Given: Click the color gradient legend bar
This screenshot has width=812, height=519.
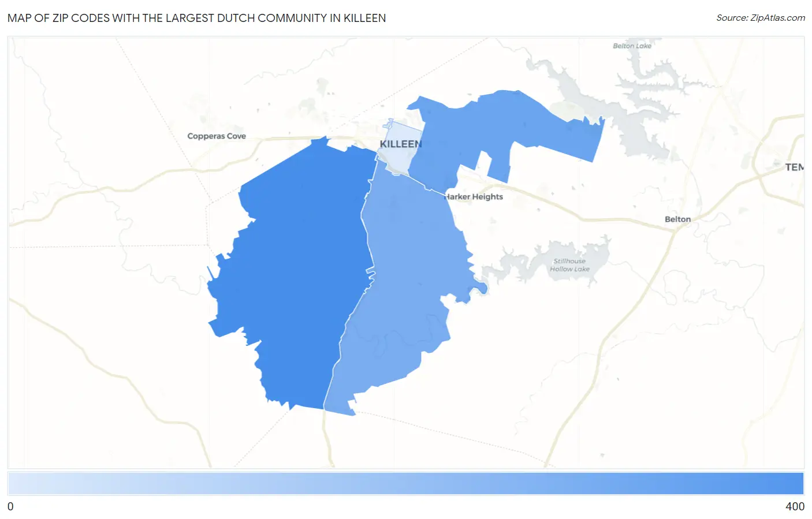Looking at the screenshot, I should (x=406, y=484).
